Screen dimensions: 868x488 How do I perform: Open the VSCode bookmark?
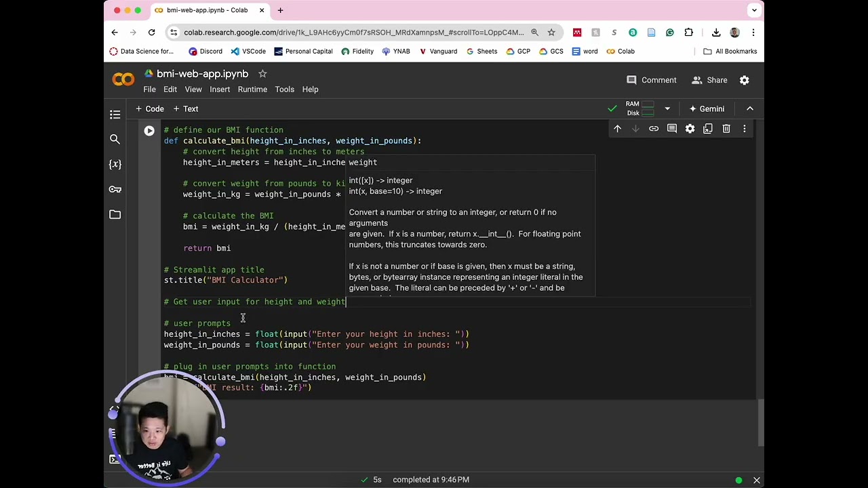coord(248,51)
